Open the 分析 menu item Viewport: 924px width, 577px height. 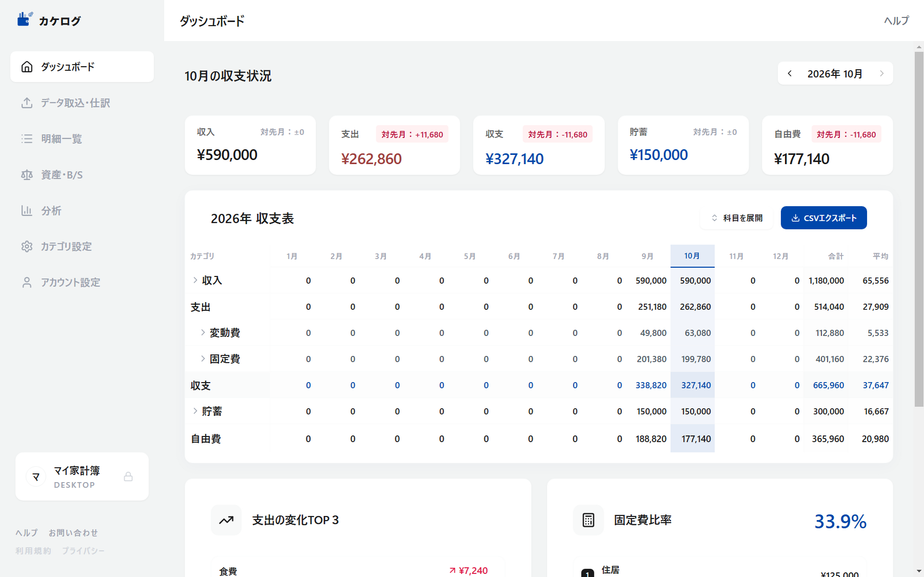[82, 210]
